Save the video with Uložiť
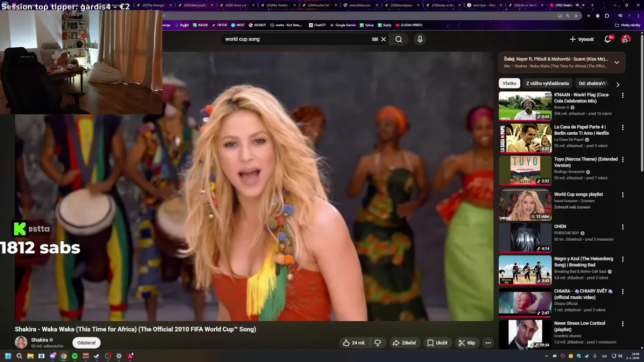 tap(437, 343)
